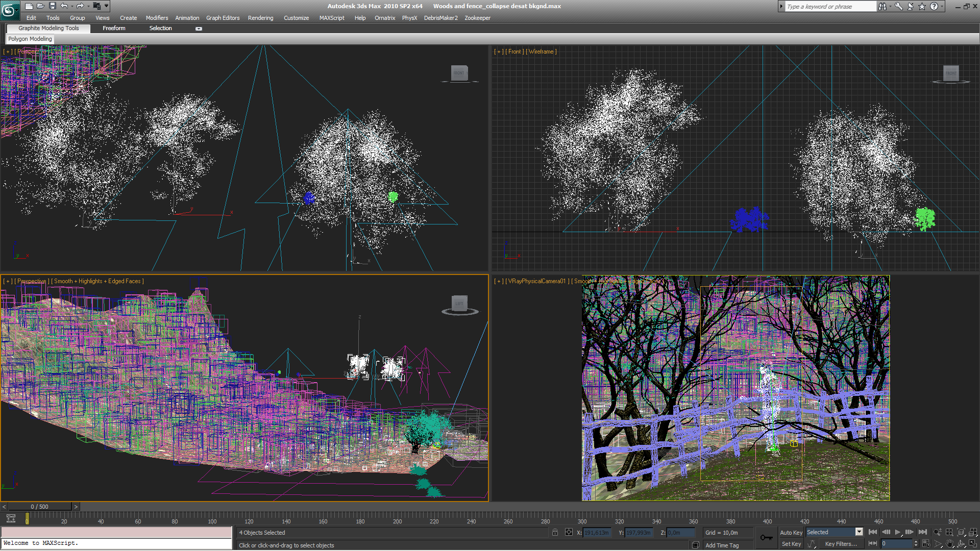980x551 pixels.
Task: Expand the ribbon minimize options arrow
Action: click(x=199, y=29)
